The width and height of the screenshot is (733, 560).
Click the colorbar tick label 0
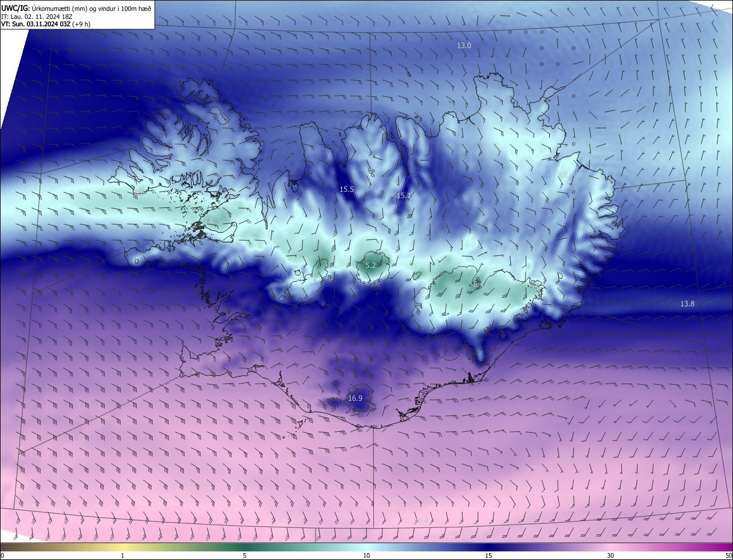pyautogui.click(x=2, y=555)
